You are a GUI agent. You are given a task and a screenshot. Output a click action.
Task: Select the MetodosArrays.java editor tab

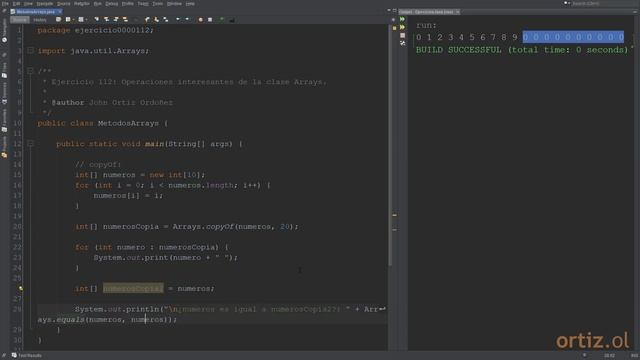coord(35,12)
